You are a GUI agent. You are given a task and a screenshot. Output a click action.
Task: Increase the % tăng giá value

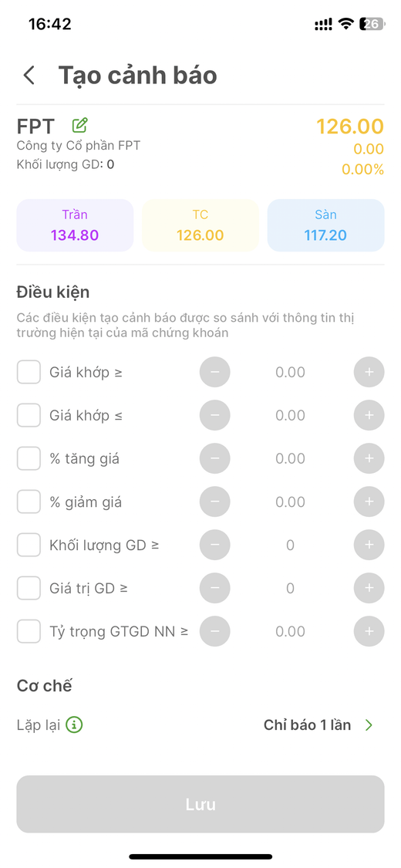tap(369, 458)
